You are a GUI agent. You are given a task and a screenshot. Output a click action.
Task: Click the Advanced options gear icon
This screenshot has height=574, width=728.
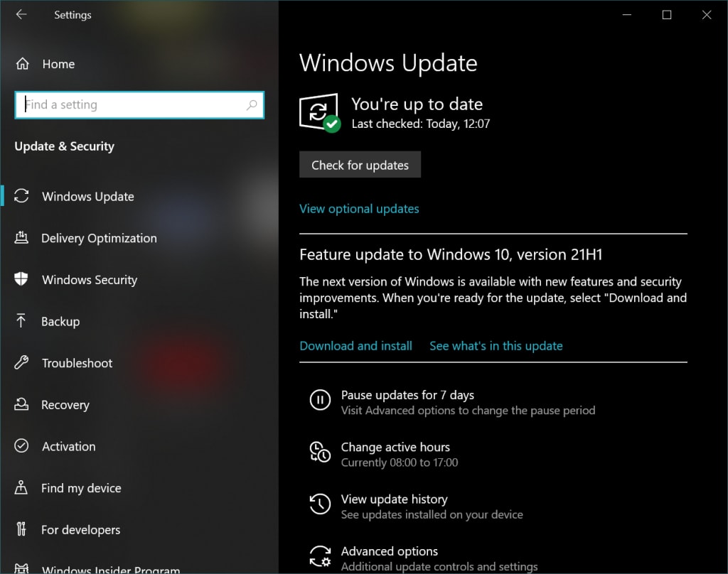point(320,556)
